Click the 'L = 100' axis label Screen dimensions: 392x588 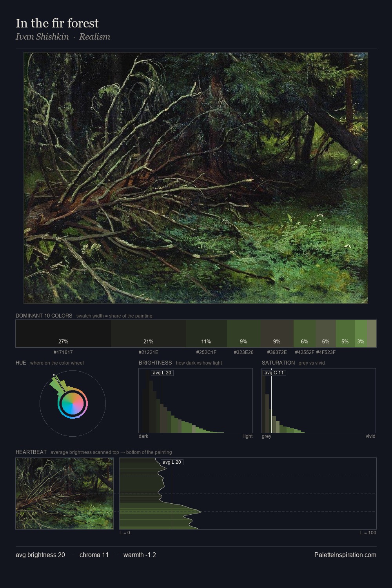coord(368,533)
